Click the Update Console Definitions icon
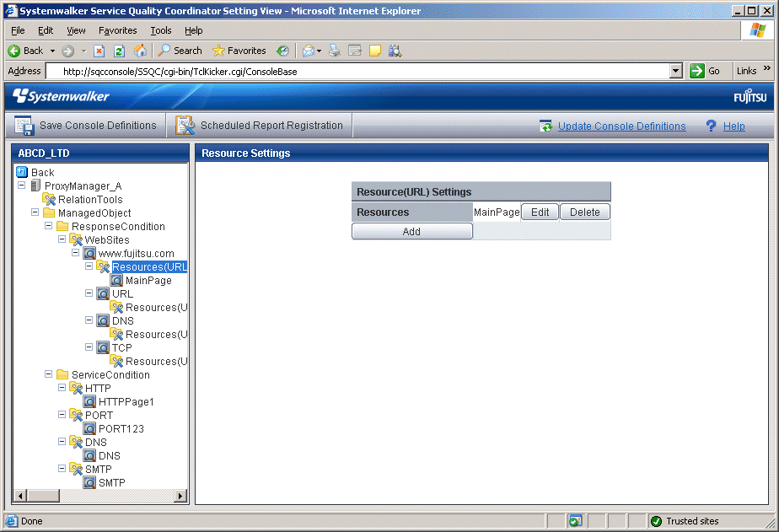 546,126
